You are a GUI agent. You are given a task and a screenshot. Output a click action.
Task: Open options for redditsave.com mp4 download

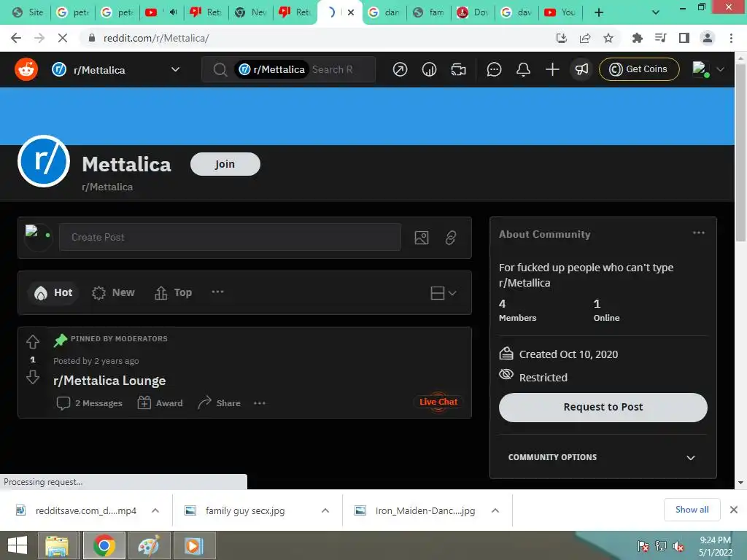point(155,510)
